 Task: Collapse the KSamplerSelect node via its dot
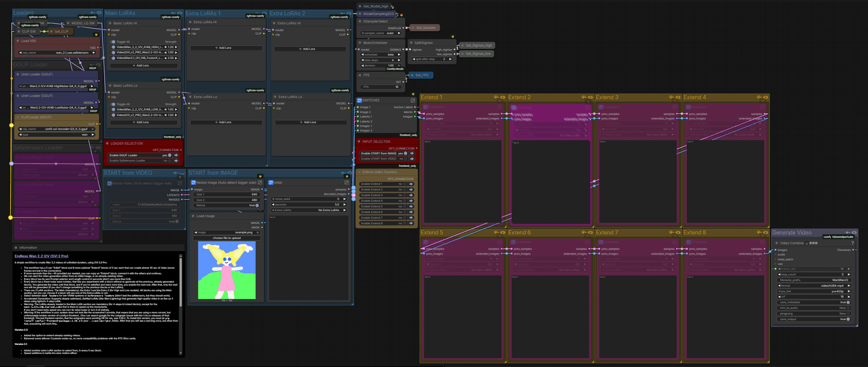click(x=360, y=21)
